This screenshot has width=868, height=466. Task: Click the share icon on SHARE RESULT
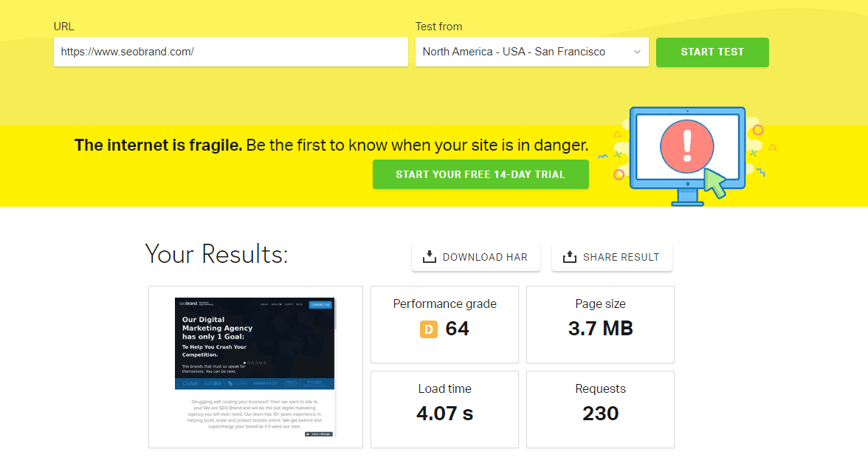[570, 257]
